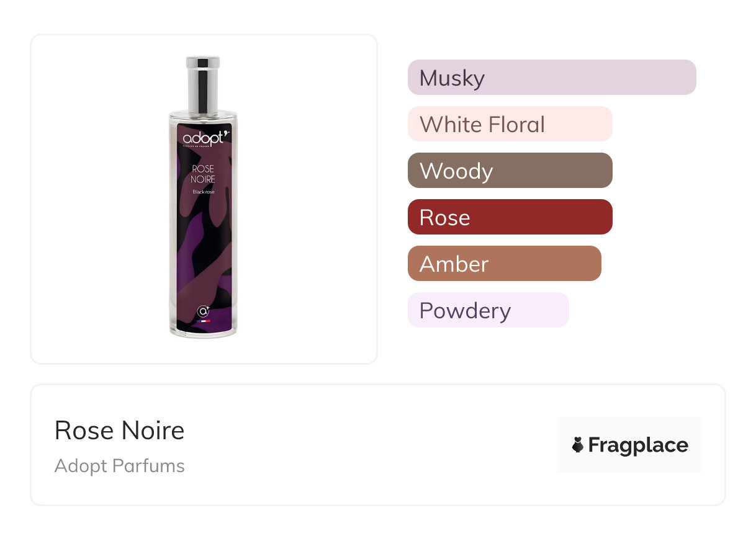The image size is (756, 536).
Task: Click the Fragplace perfume bottle icon
Action: (578, 445)
